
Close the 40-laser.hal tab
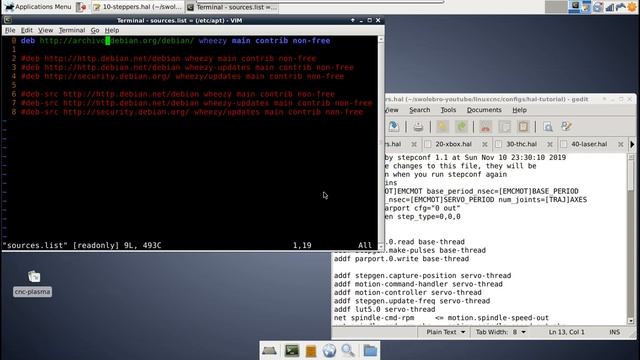[x=620, y=144]
